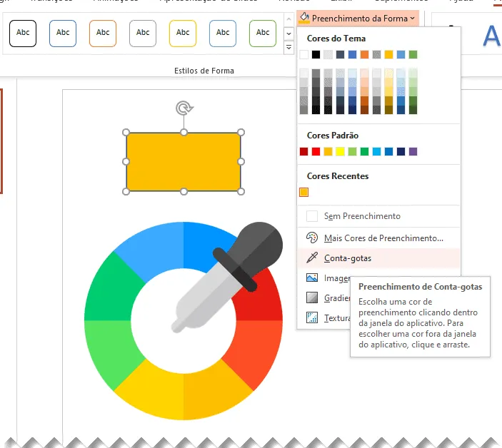Apply the orange outlined Abc shape style
Image resolution: width=502 pixels, height=448 pixels.
point(103,34)
